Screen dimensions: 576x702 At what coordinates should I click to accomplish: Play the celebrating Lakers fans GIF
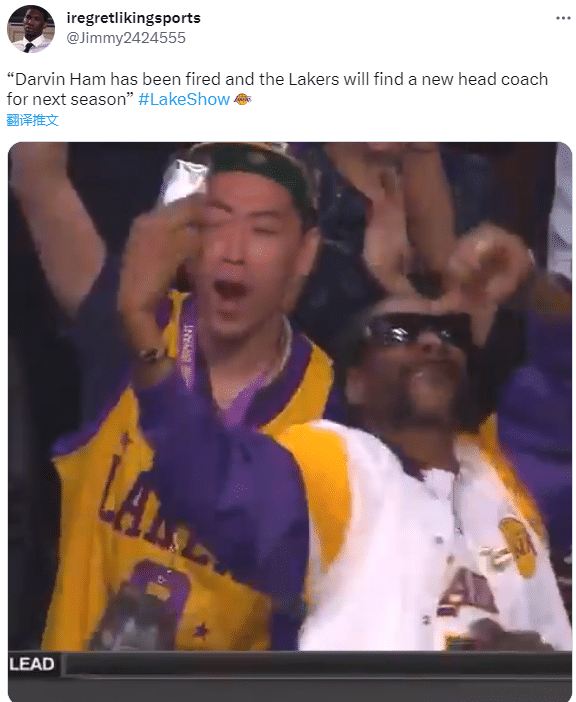(290, 421)
